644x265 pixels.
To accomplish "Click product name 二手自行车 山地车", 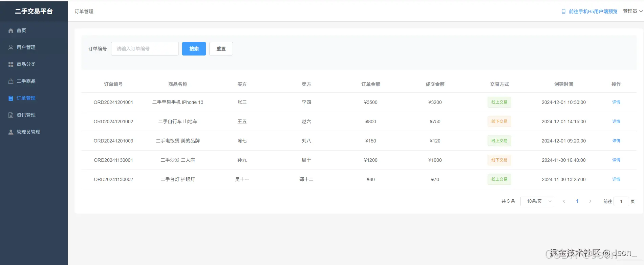I will coord(178,122).
